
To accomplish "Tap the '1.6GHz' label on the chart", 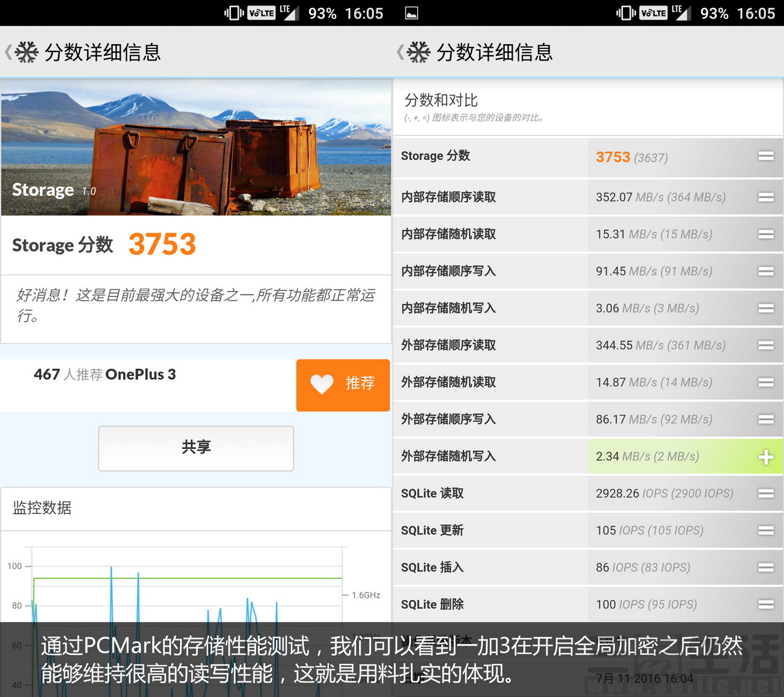I will [366, 595].
